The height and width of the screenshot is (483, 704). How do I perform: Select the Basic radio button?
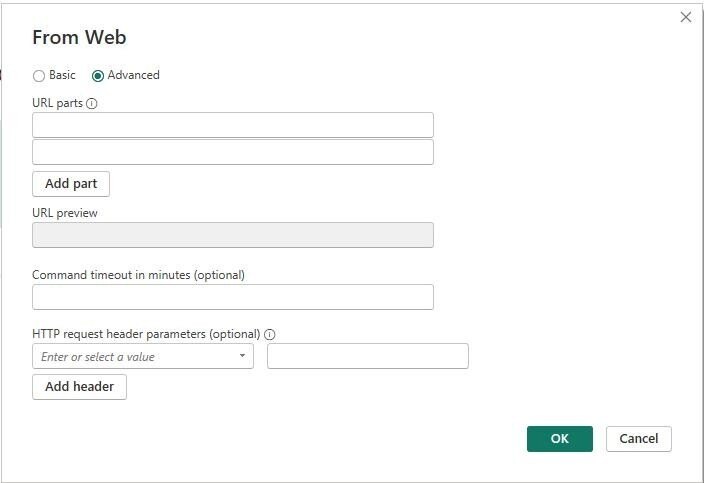pyautogui.click(x=39, y=75)
